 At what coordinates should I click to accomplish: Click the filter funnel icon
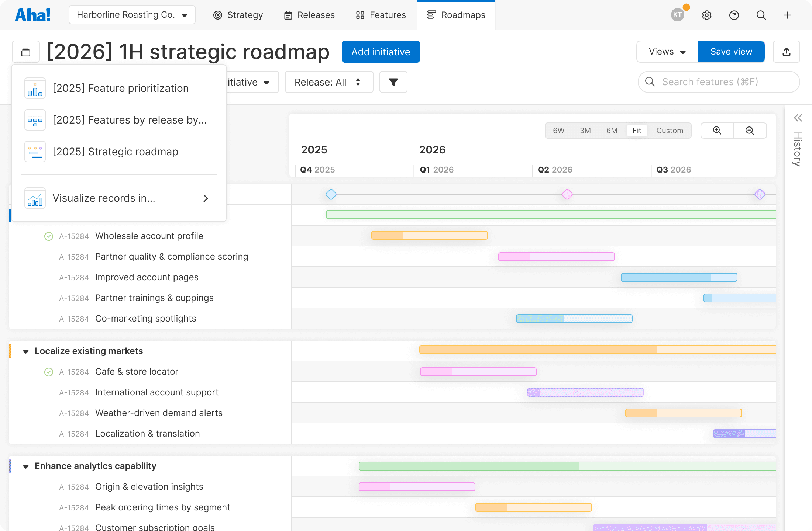pyautogui.click(x=393, y=82)
